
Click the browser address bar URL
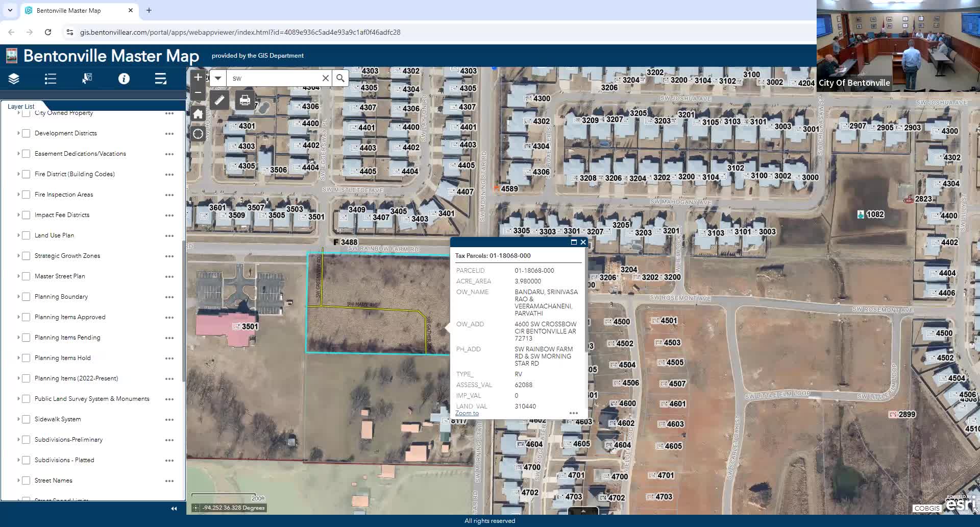click(240, 32)
